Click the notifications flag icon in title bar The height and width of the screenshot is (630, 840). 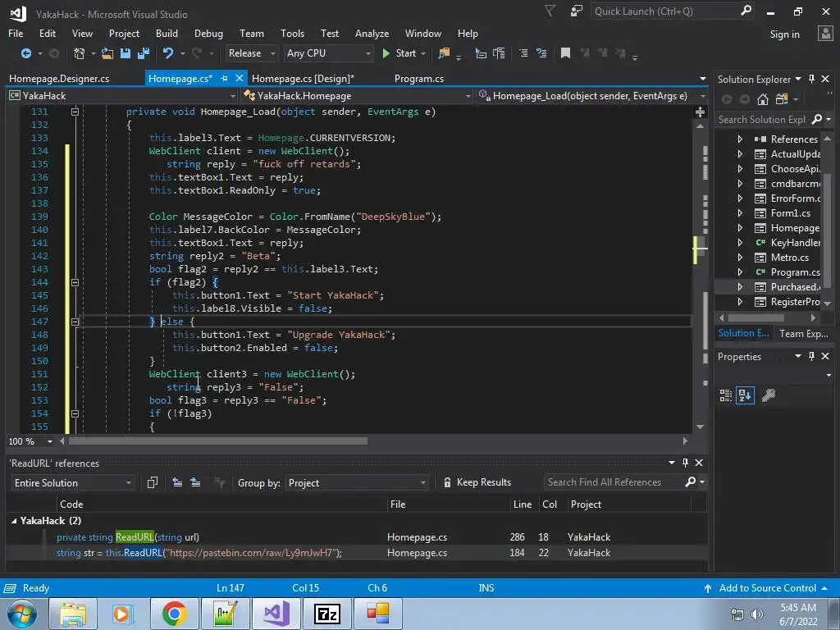click(x=550, y=11)
